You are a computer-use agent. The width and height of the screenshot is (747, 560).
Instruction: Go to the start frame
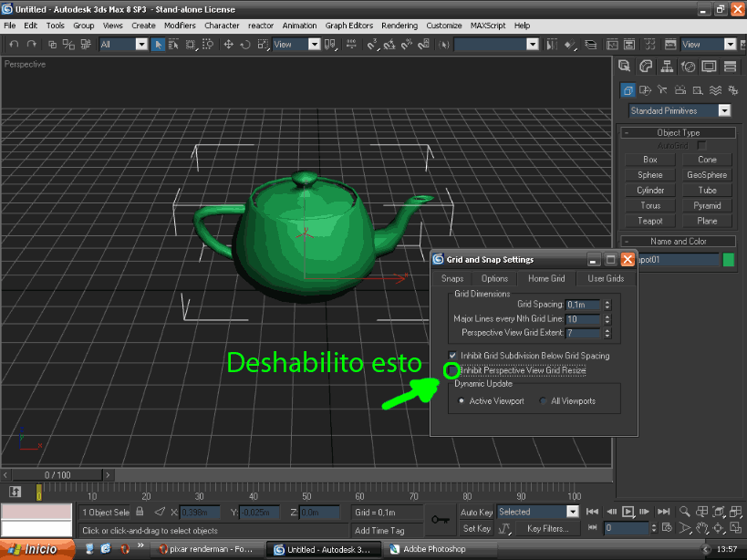(592, 512)
